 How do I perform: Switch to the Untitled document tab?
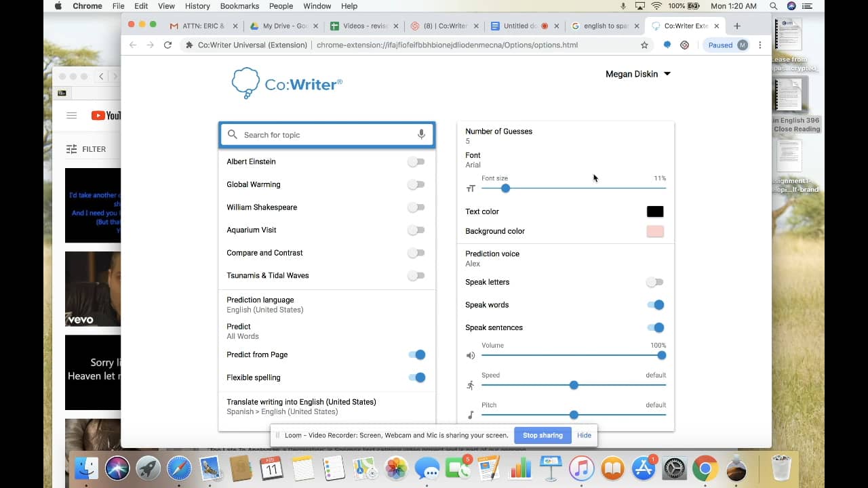tap(526, 26)
